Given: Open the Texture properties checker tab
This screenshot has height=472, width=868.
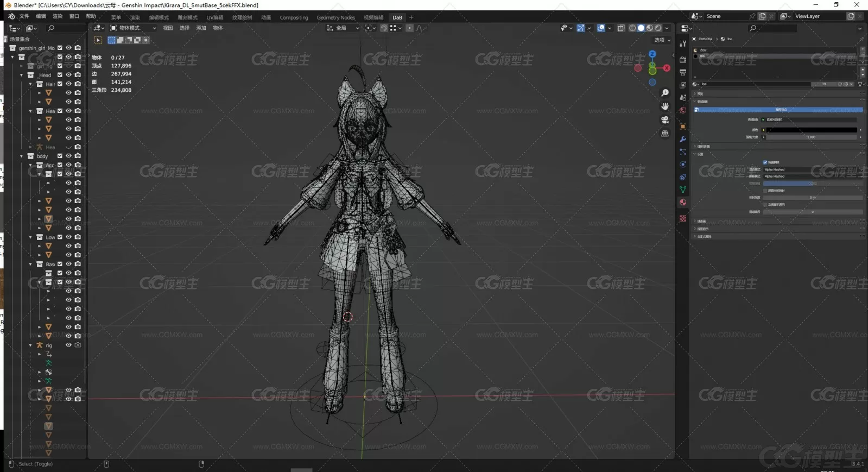Looking at the screenshot, I should [683, 218].
